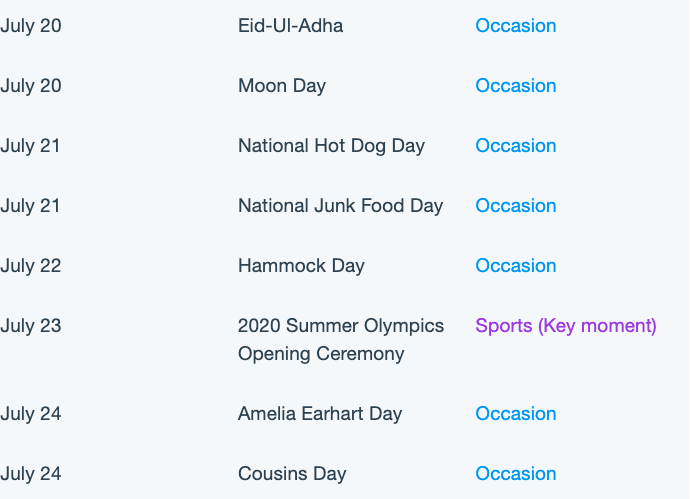
Task: Click the Cousins Day event text
Action: point(292,474)
